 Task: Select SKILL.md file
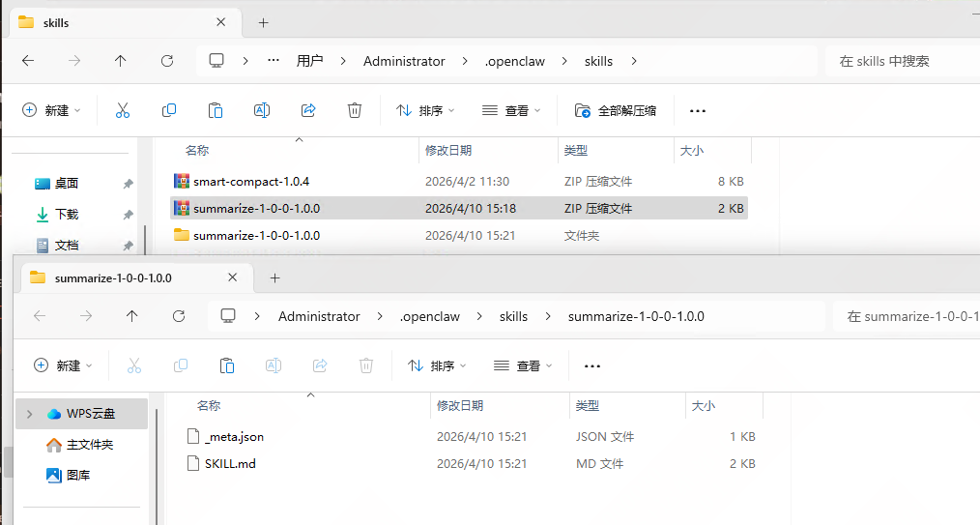coord(470,464)
